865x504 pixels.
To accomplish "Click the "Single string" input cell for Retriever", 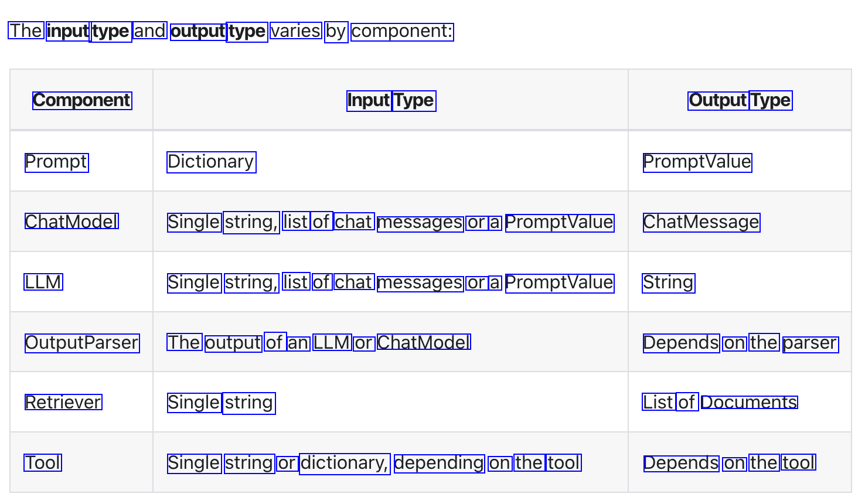I will coord(221,403).
